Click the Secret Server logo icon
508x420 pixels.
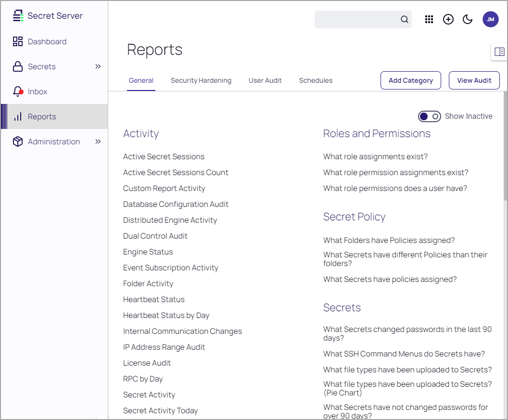pyautogui.click(x=18, y=16)
